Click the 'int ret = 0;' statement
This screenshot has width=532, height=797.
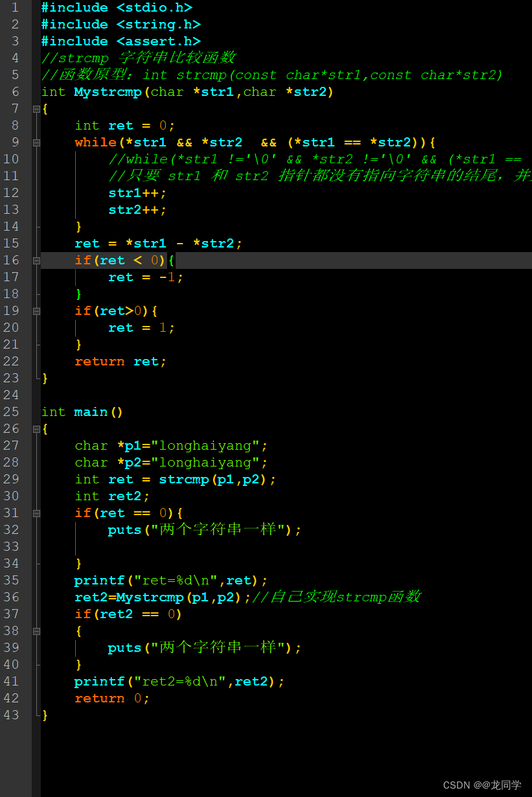[x=125, y=126]
